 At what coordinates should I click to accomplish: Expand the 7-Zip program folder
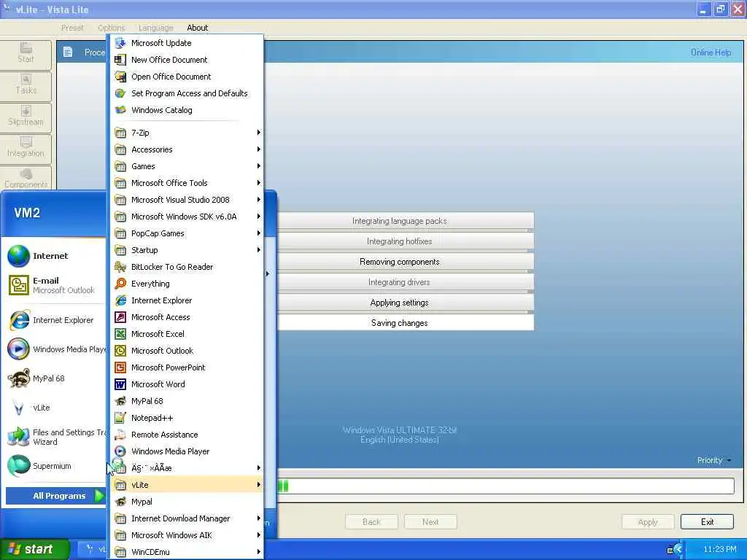(186, 133)
